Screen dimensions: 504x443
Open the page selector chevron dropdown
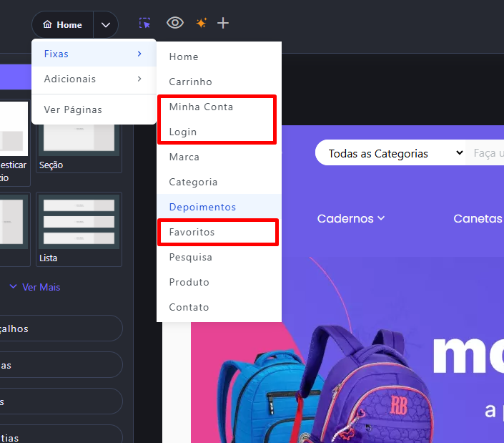[x=106, y=24]
